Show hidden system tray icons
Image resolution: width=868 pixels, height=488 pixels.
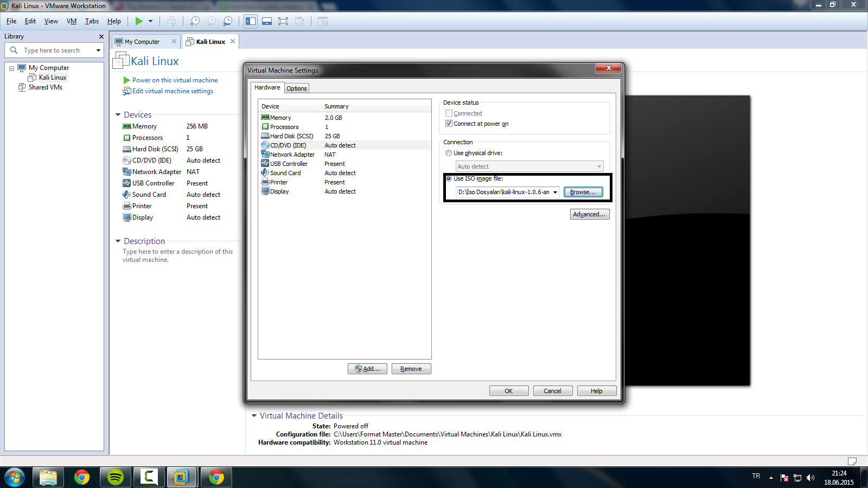(771, 478)
